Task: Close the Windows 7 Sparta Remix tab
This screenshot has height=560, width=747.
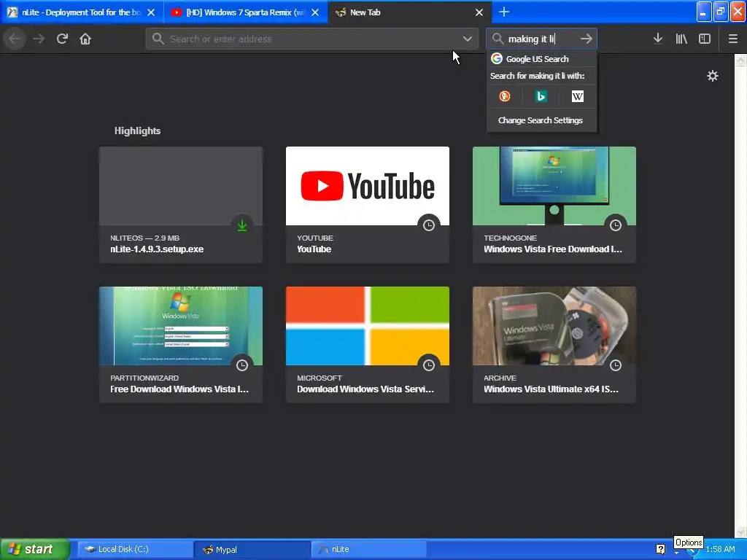Action: [315, 12]
